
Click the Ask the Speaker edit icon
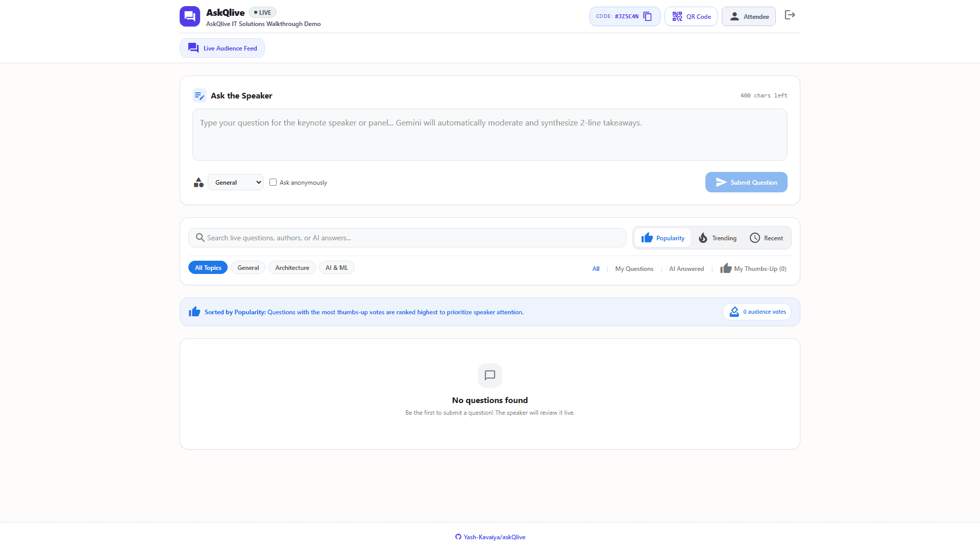[x=199, y=95]
